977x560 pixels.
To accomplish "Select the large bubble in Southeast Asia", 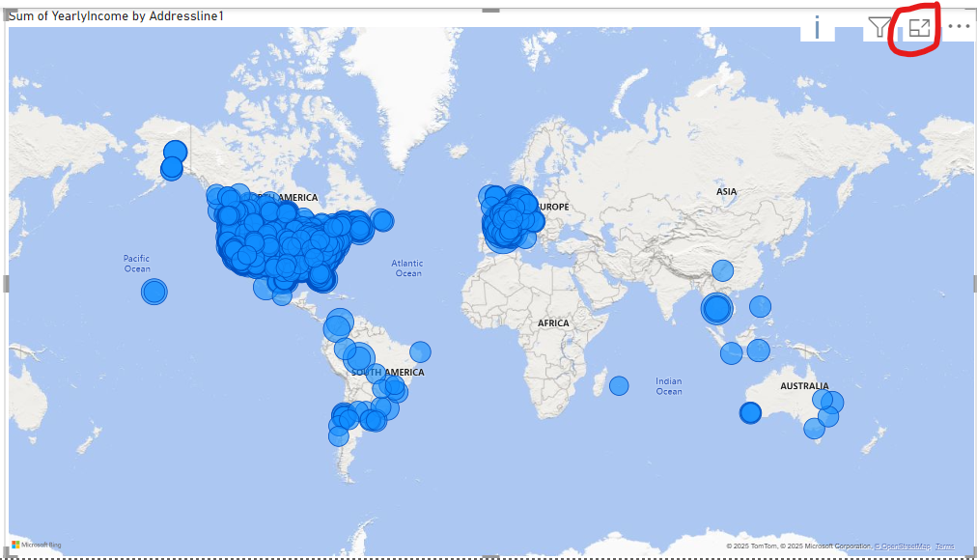I will click(x=716, y=308).
